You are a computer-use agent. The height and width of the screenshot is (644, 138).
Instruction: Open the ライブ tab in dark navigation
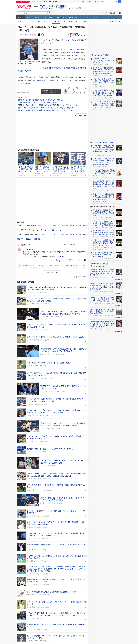tap(37, 17)
